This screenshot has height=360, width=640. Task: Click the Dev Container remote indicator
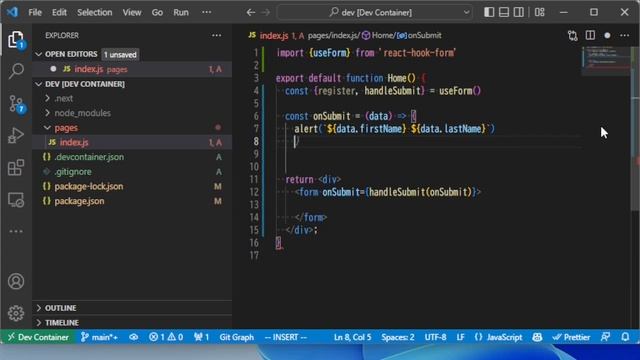(x=38, y=337)
